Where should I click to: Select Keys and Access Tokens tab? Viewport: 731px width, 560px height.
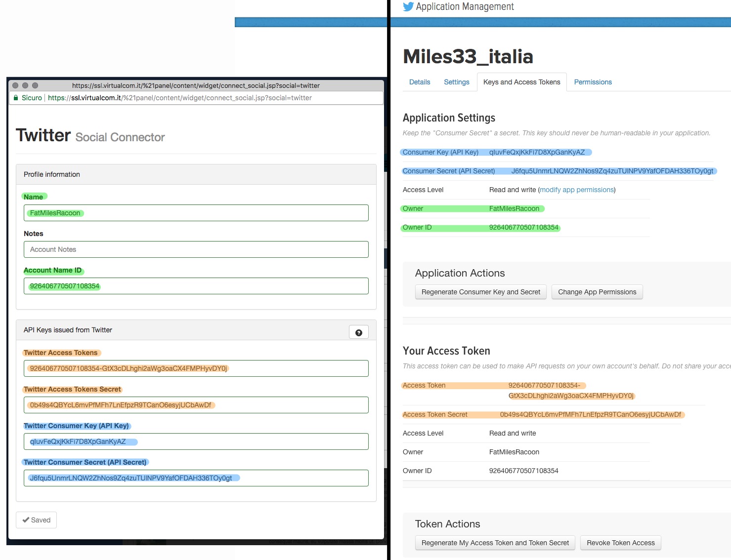[521, 82]
